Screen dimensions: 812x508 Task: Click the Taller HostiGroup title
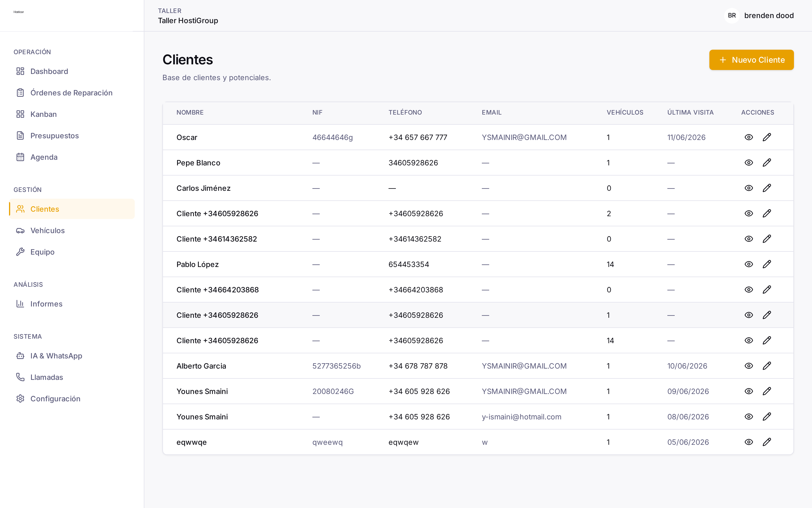pos(188,21)
